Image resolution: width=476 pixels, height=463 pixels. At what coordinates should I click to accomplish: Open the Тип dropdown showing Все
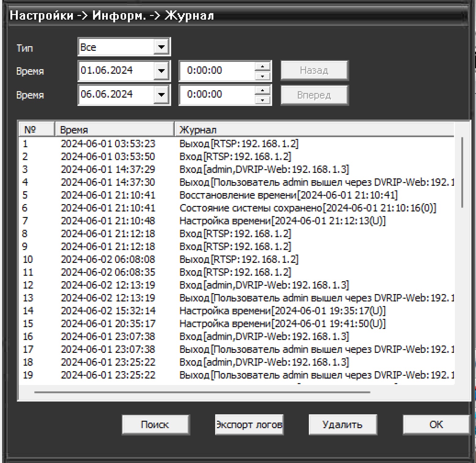coord(161,47)
